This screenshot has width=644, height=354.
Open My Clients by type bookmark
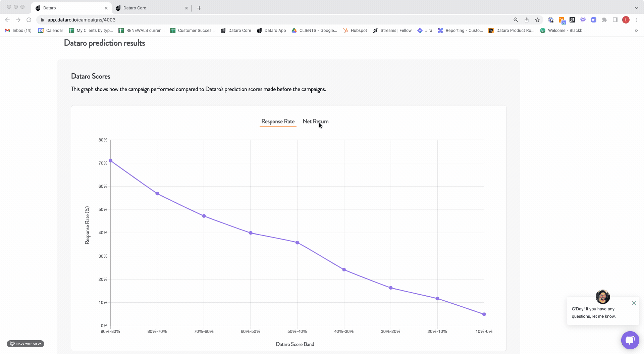click(x=91, y=31)
